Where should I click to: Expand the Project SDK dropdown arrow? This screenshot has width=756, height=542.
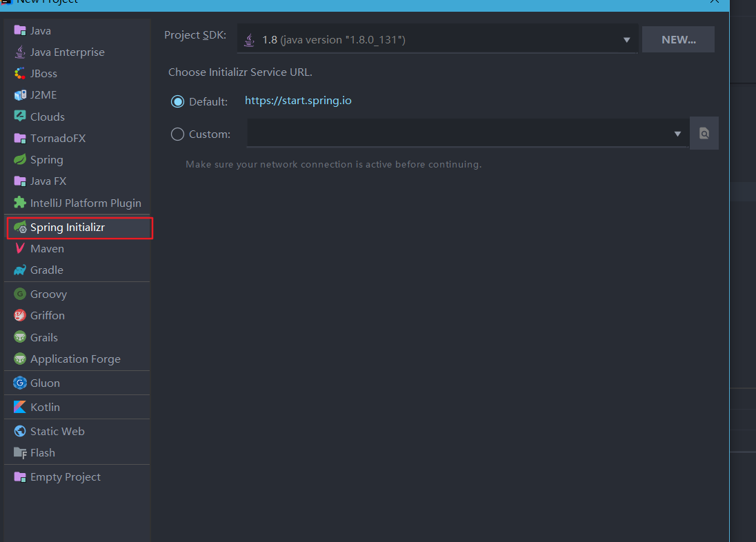[x=626, y=40]
